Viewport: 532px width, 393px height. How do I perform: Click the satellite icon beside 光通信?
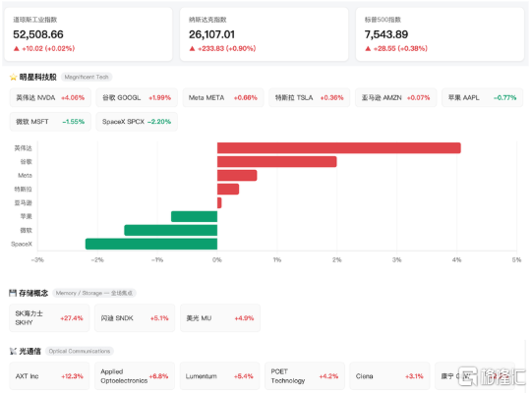coord(13,351)
